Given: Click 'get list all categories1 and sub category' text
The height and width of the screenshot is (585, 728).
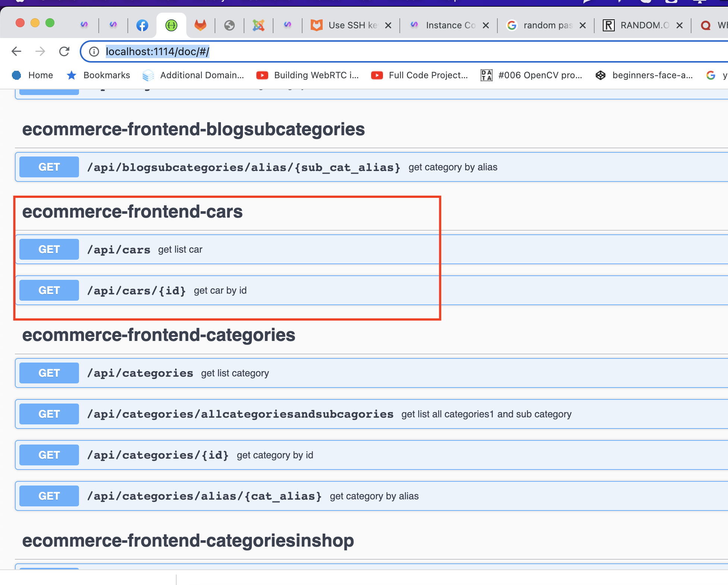Looking at the screenshot, I should click(487, 414).
